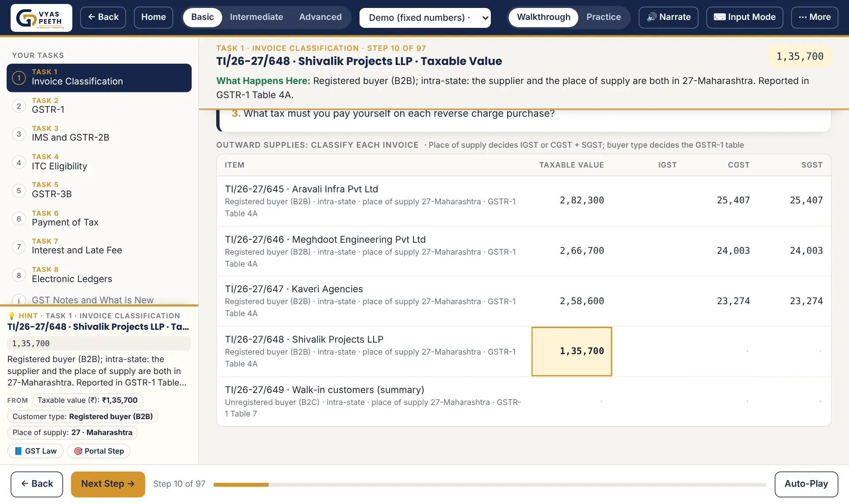Open Task 6 Payment of Tax
The width and height of the screenshot is (849, 504).
click(x=99, y=219)
